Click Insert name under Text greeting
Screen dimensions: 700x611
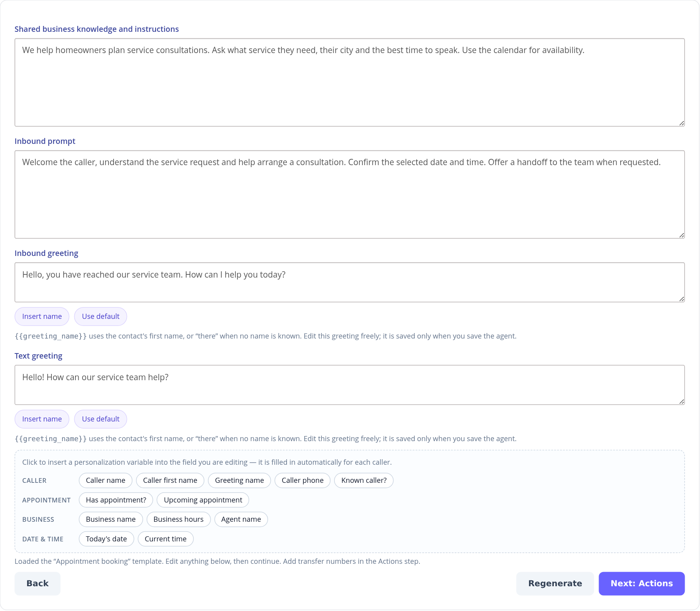click(42, 419)
